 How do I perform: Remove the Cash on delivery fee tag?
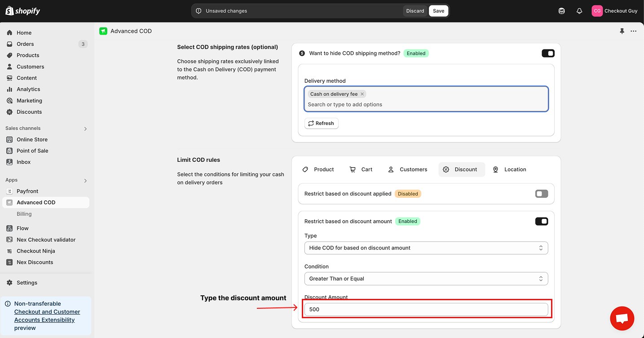click(362, 94)
